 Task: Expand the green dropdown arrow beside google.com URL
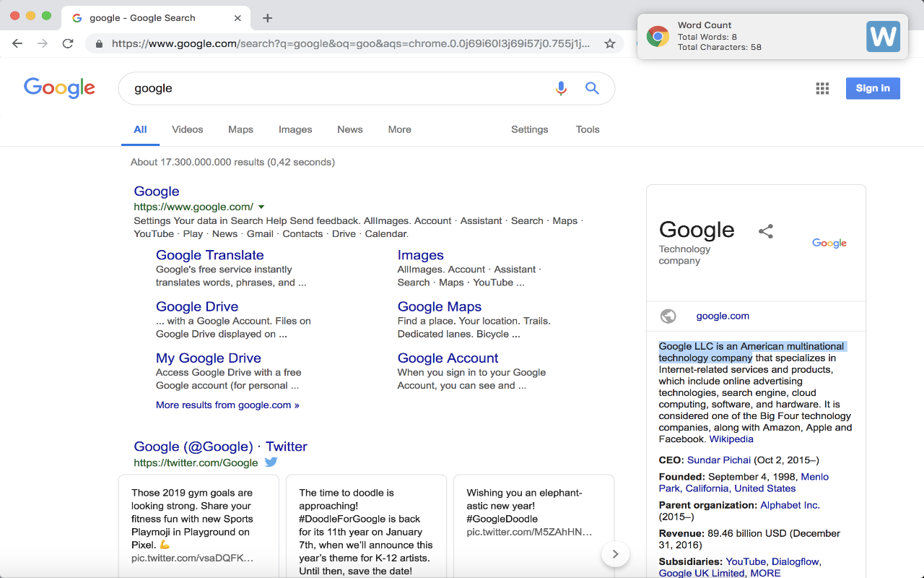point(261,207)
